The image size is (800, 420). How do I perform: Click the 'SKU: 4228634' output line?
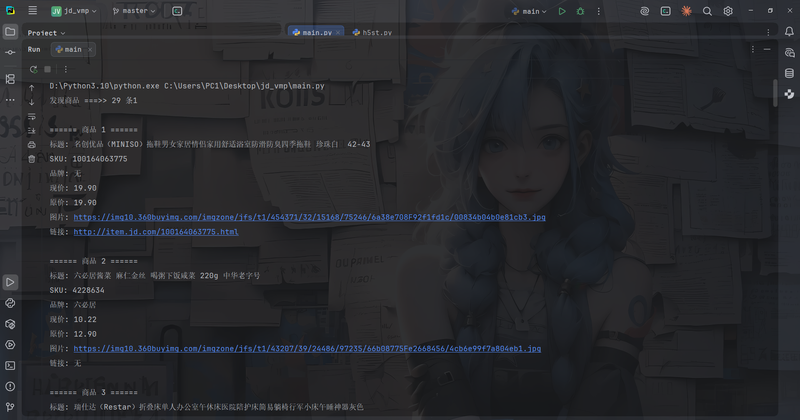point(77,290)
